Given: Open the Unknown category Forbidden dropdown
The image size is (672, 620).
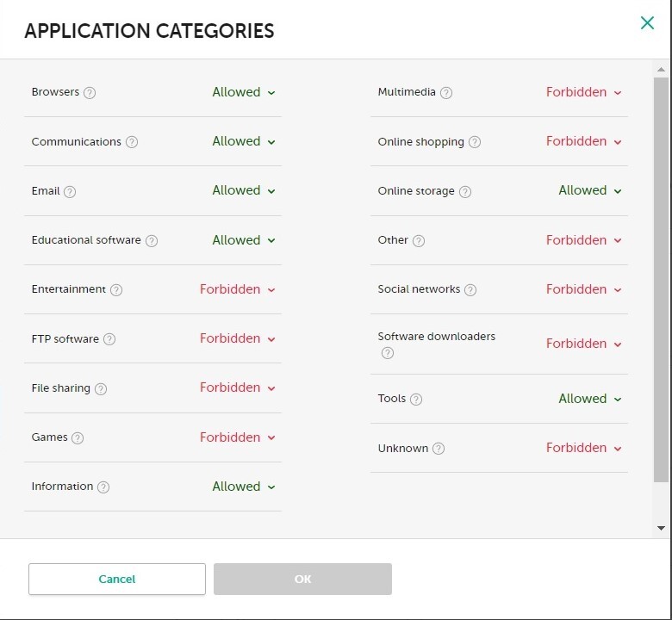Looking at the screenshot, I should click(584, 448).
